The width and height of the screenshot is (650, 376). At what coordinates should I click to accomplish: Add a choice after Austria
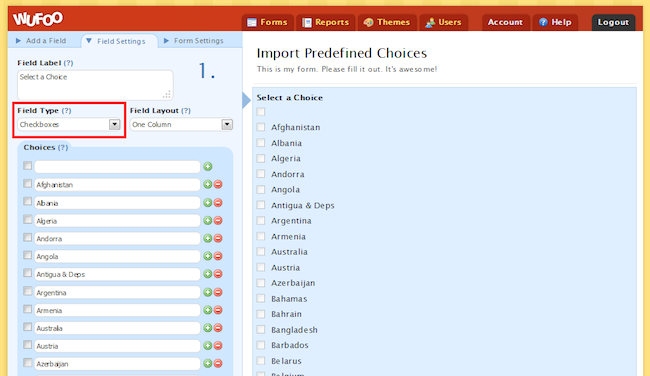208,346
